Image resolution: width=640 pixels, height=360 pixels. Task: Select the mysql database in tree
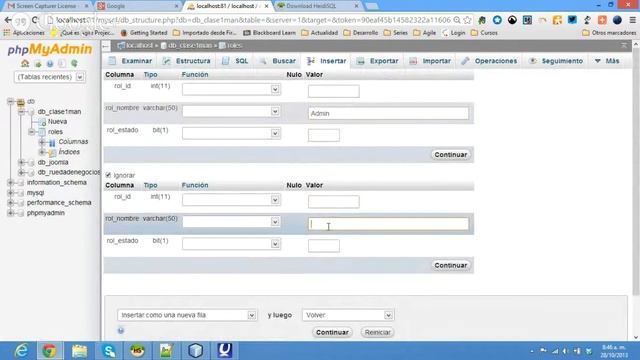pyautogui.click(x=35, y=193)
